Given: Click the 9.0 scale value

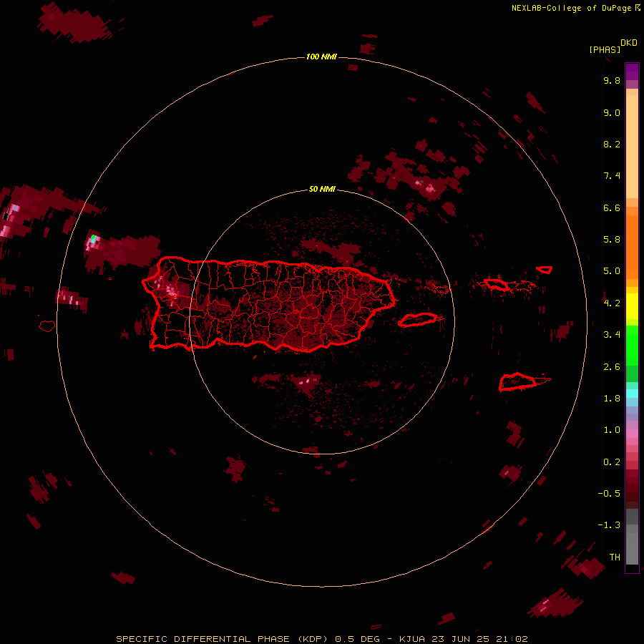Looking at the screenshot, I should coord(612,112).
